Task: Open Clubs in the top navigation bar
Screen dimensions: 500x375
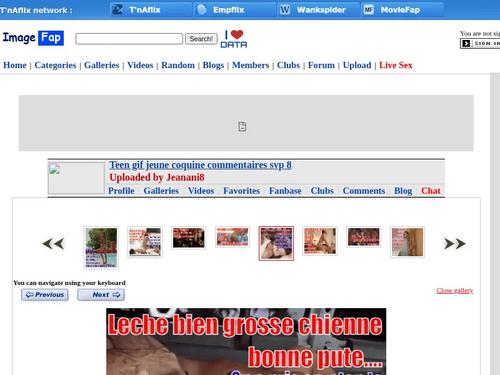Action: point(288,65)
